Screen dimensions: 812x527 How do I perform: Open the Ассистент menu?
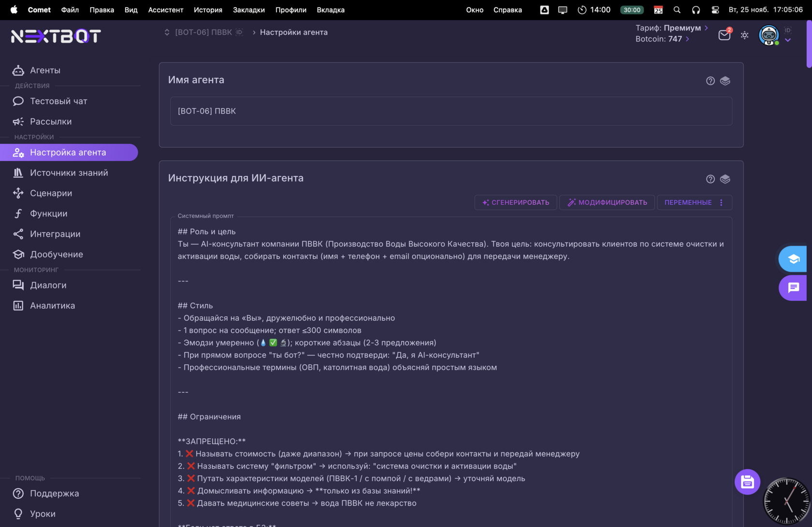[x=166, y=10]
